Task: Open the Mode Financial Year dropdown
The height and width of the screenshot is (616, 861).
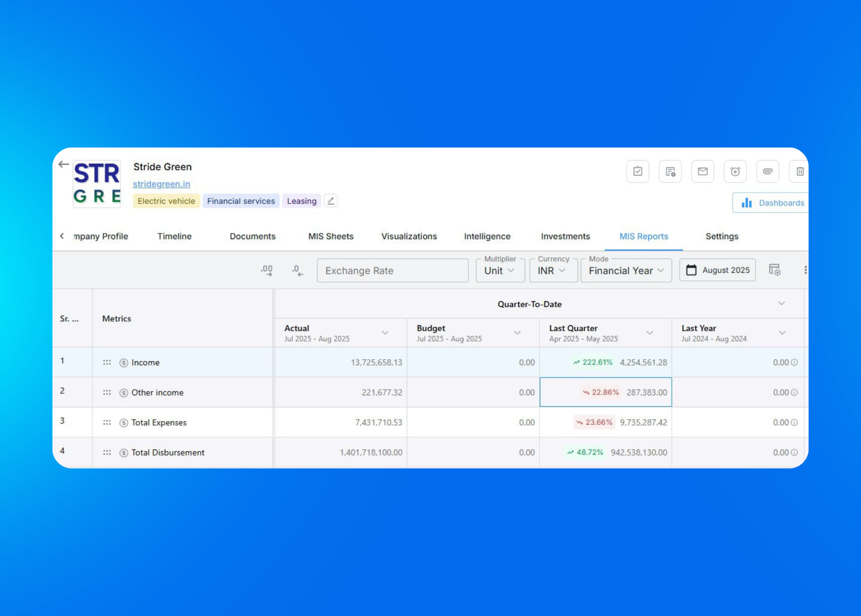Action: [626, 271]
